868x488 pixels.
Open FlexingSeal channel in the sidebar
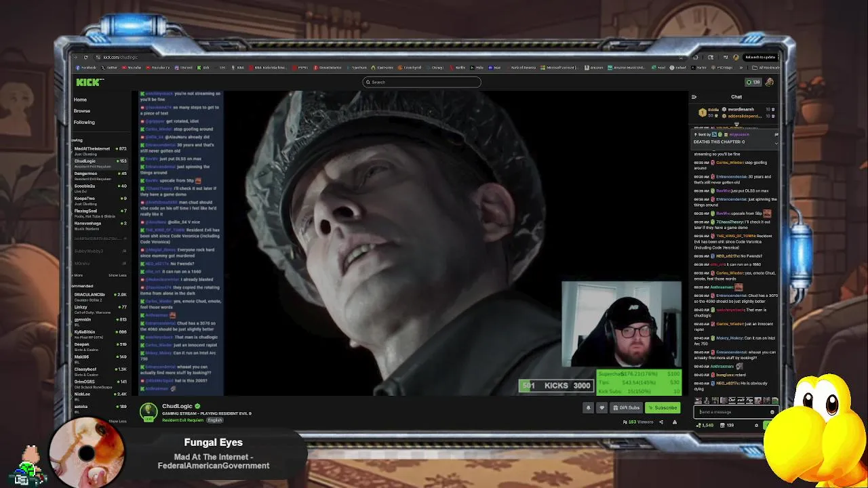100,213
